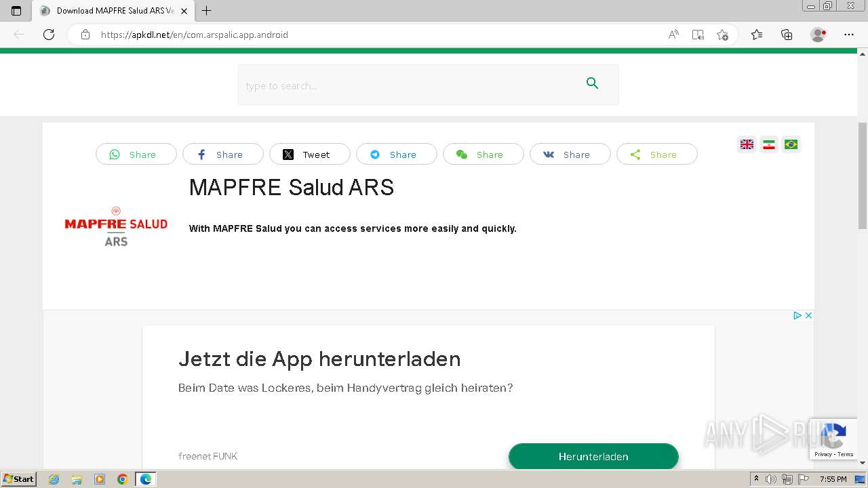Click the 'Jetzt die App herunterladen' ad headline
Viewport: 868px width, 488px height.
click(x=319, y=359)
